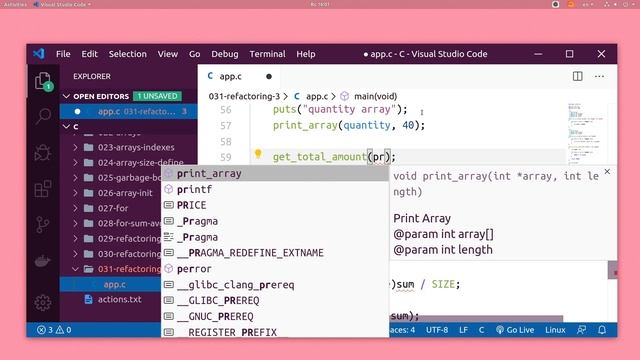Open the Extensions view in activity bar

43,189
